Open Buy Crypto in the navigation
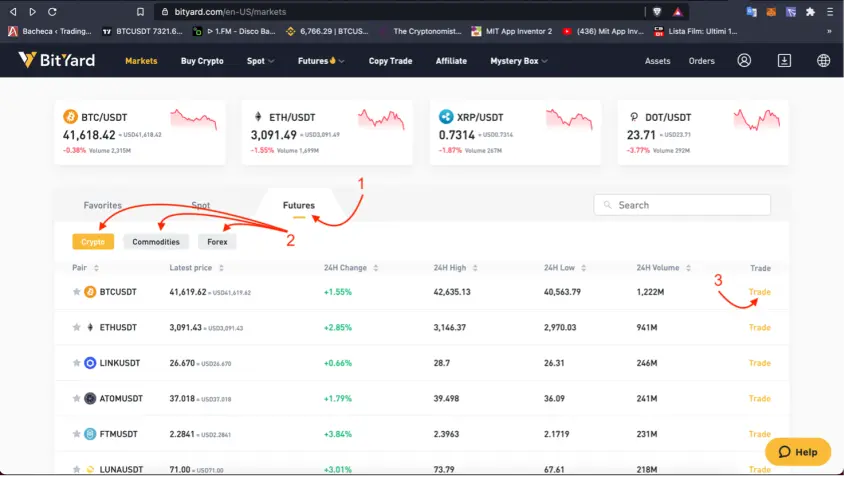845x478 pixels. [202, 61]
